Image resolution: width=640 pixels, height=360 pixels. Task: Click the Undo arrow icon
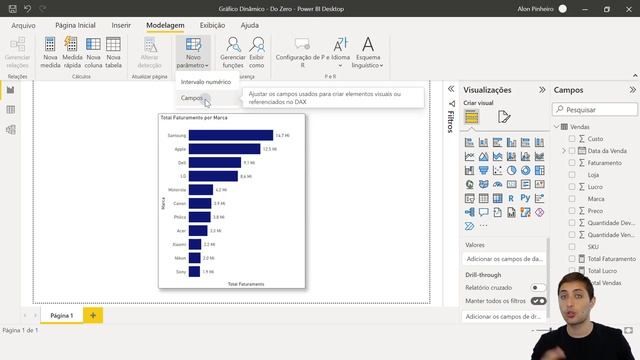pyautogui.click(x=27, y=9)
